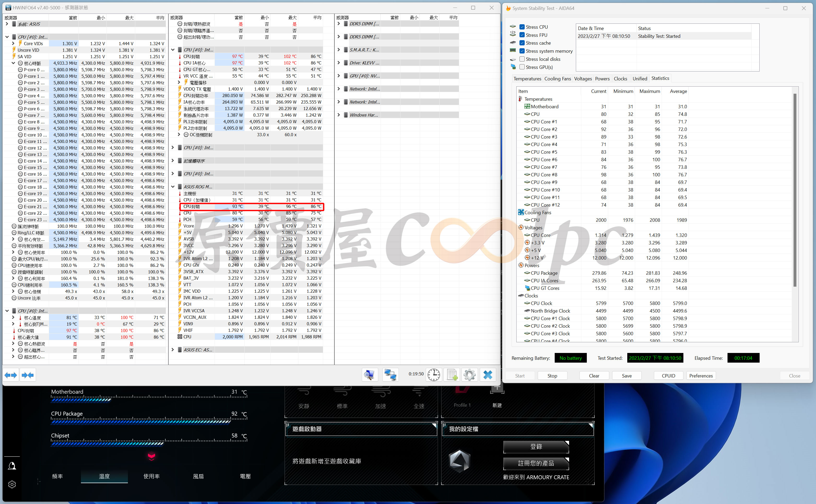
Task: Click the log file start icon
Action: click(x=452, y=375)
